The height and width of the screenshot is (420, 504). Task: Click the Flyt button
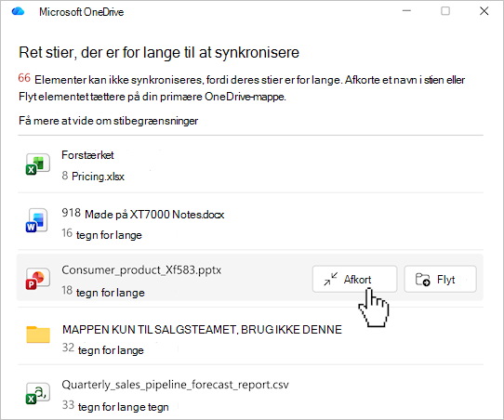(440, 279)
